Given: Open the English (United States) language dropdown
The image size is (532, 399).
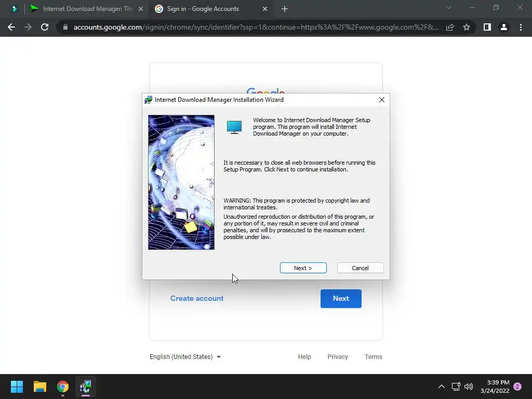Looking at the screenshot, I should pyautogui.click(x=185, y=356).
